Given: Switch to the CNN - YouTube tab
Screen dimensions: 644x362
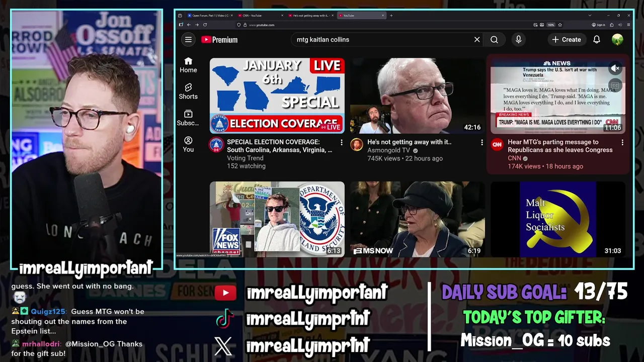Looking at the screenshot, I should pyautogui.click(x=260, y=16).
